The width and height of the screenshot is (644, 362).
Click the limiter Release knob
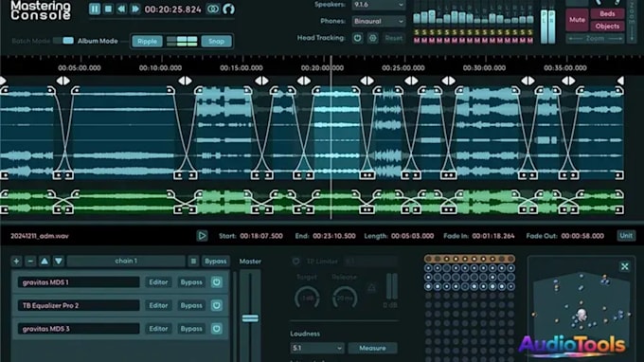345,298
